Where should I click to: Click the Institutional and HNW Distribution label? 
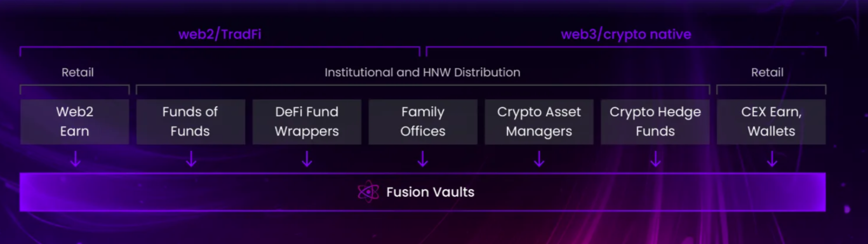(x=423, y=72)
